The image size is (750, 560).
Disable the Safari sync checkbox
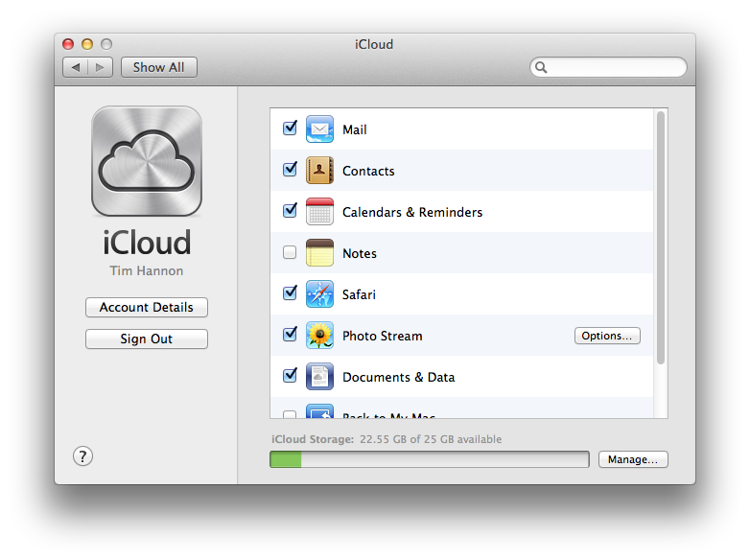[290, 292]
